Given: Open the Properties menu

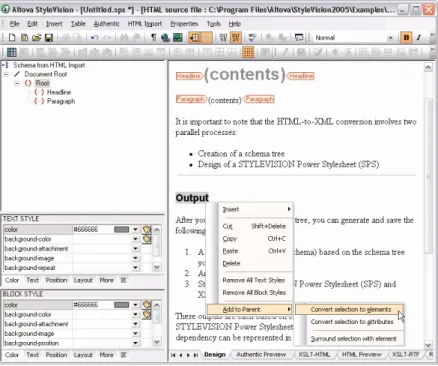Looking at the screenshot, I should pyautogui.click(x=184, y=24).
